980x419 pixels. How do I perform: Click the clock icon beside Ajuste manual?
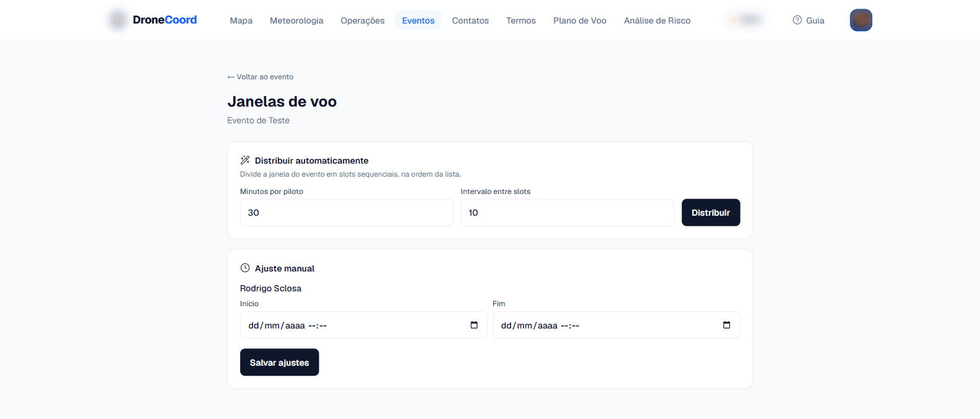click(245, 268)
